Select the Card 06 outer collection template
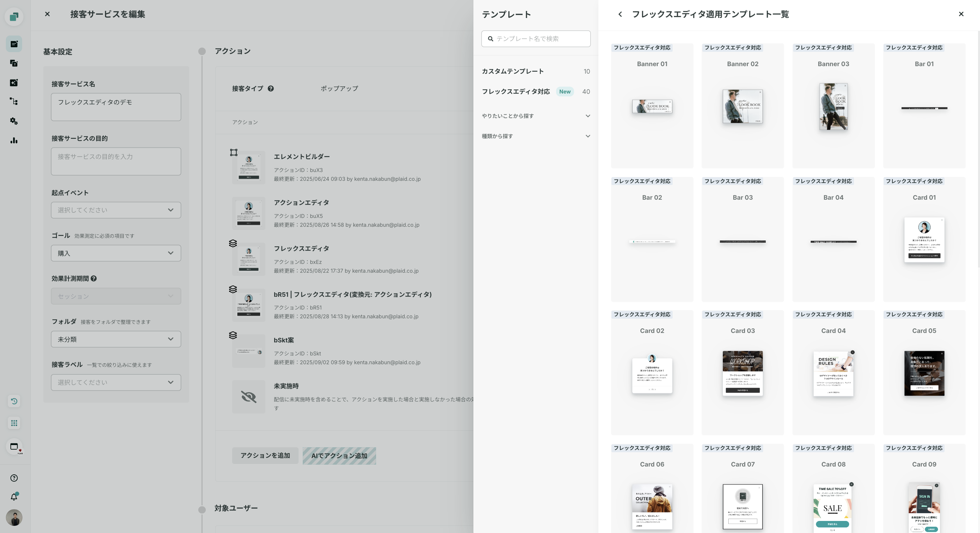Screen dimensions: 980x533 652,489
